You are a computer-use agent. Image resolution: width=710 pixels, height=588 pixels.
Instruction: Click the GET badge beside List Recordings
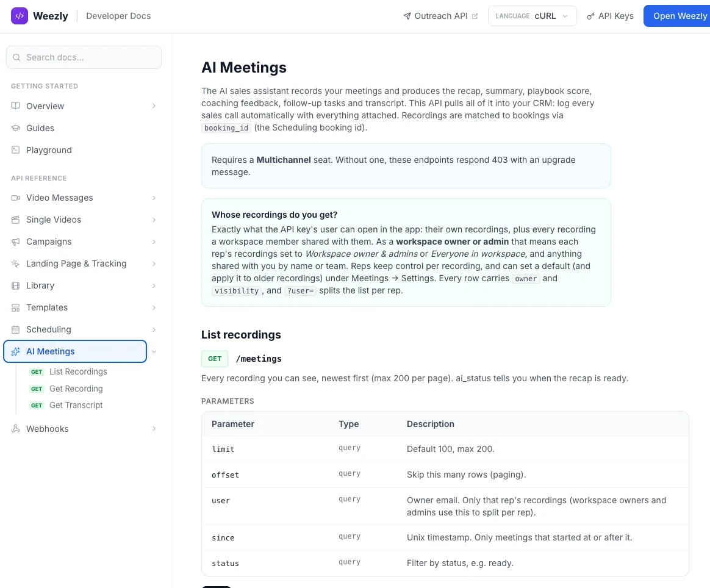point(37,372)
